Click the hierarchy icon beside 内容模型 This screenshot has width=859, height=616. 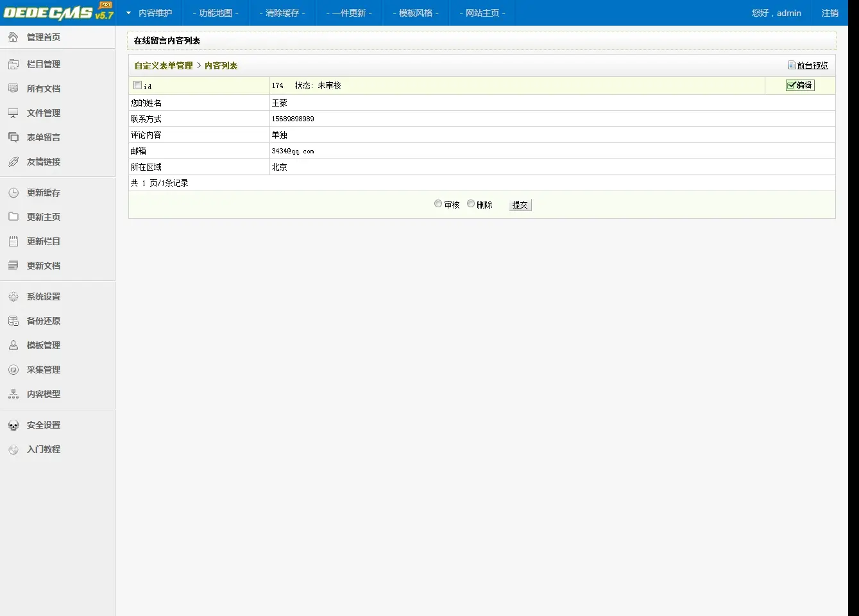point(13,394)
